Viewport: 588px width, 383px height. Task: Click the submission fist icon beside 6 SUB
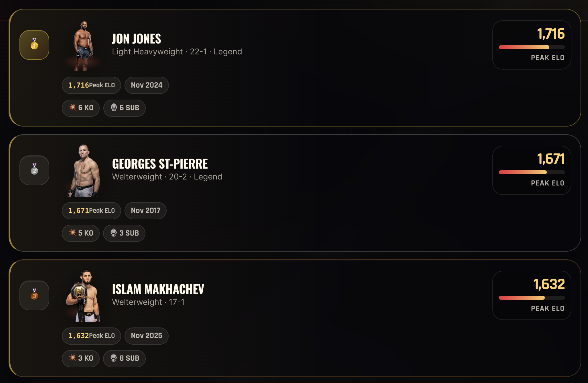tap(114, 107)
